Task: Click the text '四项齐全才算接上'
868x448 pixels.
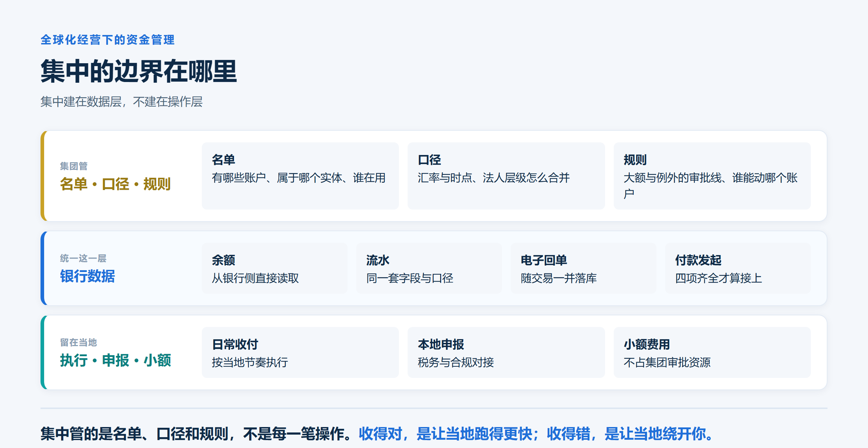Action: click(719, 278)
